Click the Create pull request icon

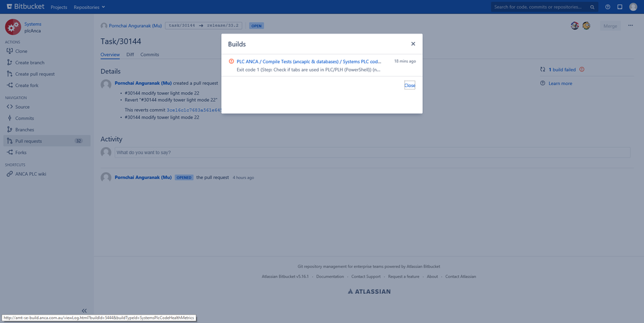[10, 74]
